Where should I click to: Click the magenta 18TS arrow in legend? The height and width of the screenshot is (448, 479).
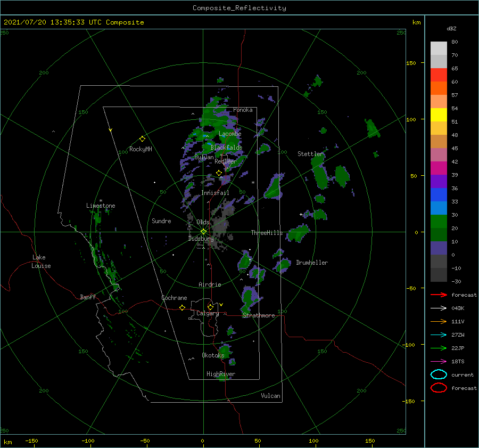click(x=439, y=362)
